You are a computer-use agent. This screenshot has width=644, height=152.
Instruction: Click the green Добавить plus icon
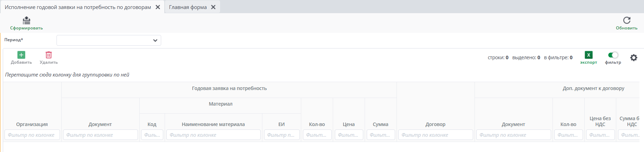click(x=21, y=55)
